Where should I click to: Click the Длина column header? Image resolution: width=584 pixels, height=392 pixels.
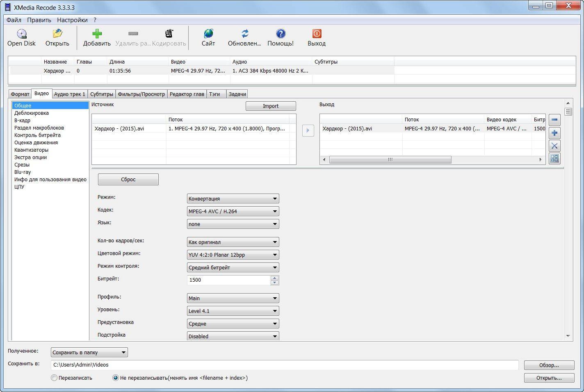[137, 62]
